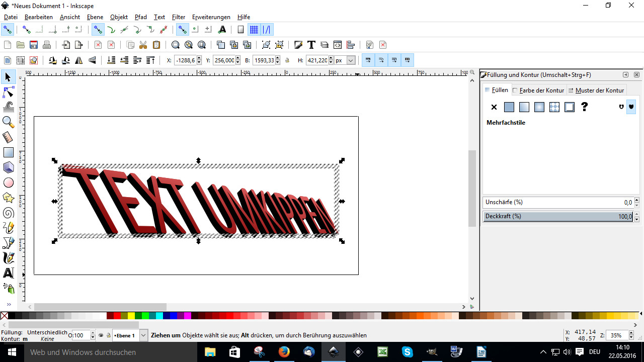
Task: Choose the Zoom tool in toolbox
Action: (8, 122)
